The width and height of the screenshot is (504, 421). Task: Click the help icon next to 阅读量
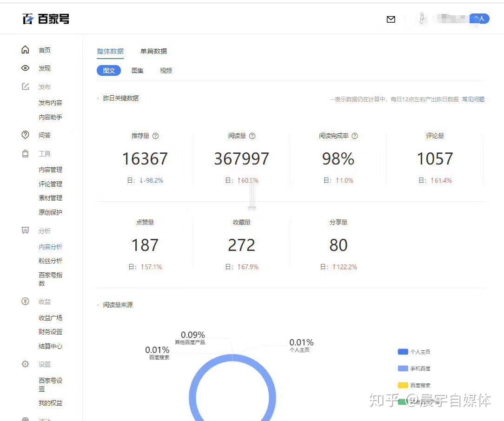(252, 136)
